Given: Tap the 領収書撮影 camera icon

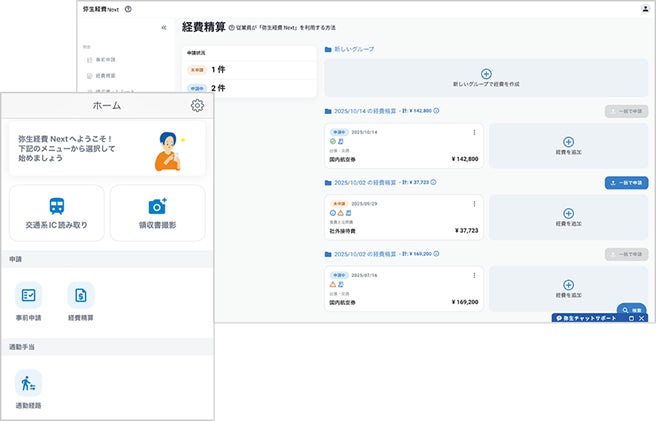Looking at the screenshot, I should pyautogui.click(x=157, y=206).
